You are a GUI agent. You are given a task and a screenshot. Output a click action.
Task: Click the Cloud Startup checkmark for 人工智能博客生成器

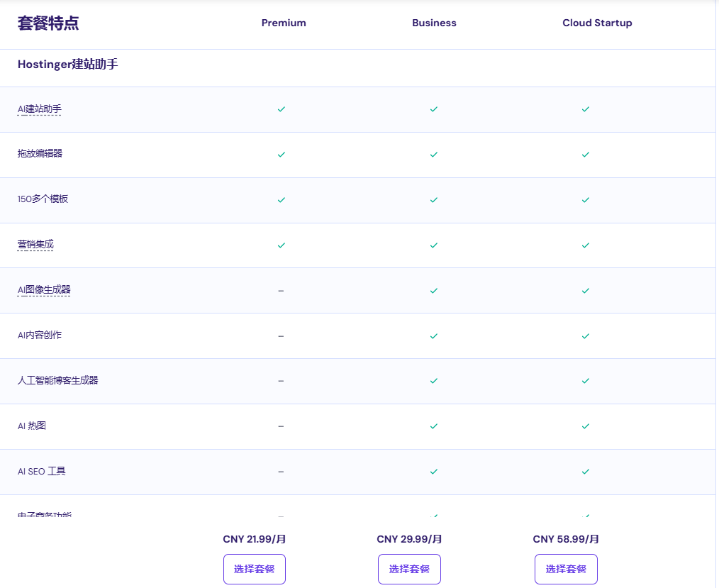[586, 381]
